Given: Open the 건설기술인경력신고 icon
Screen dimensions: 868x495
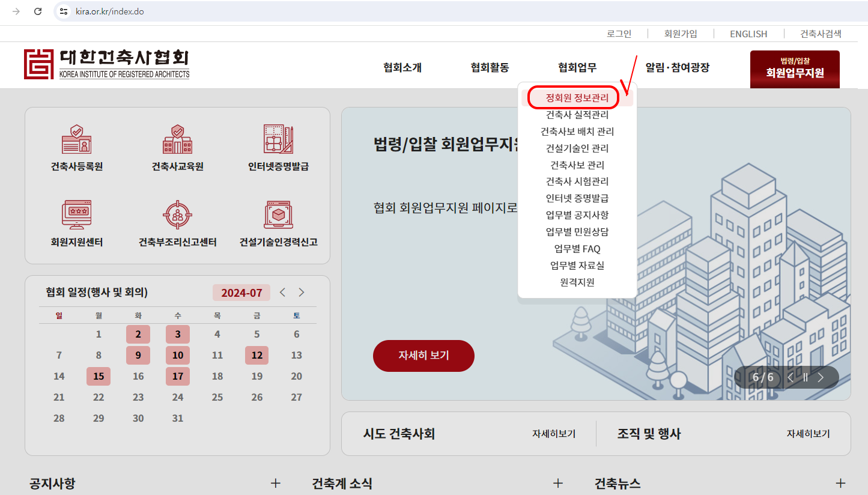Looking at the screenshot, I should pos(277,222).
